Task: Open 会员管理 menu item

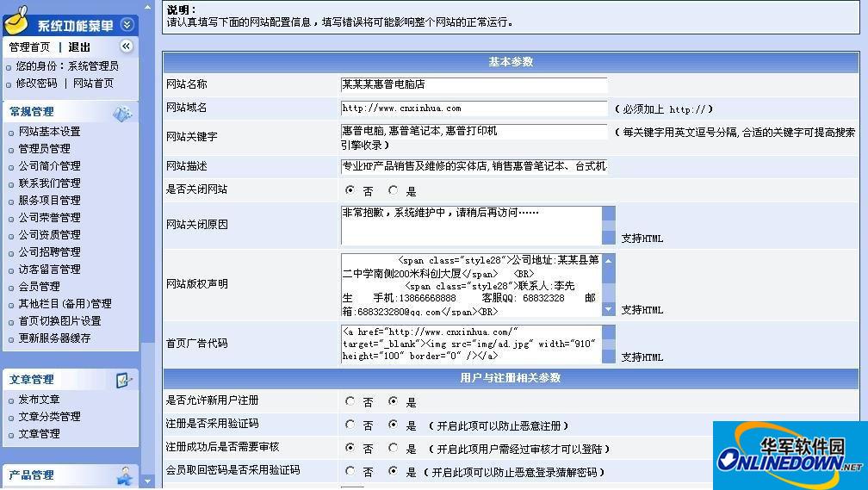Action: (x=40, y=286)
